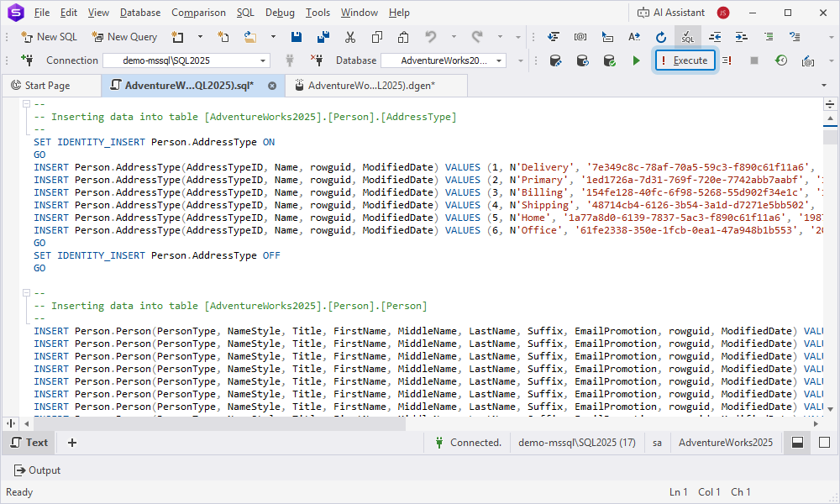Click the Execute button
This screenshot has height=504, width=840.
(x=685, y=60)
